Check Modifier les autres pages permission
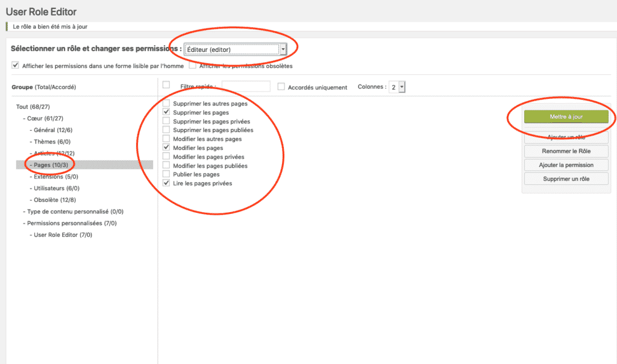 [x=166, y=139]
